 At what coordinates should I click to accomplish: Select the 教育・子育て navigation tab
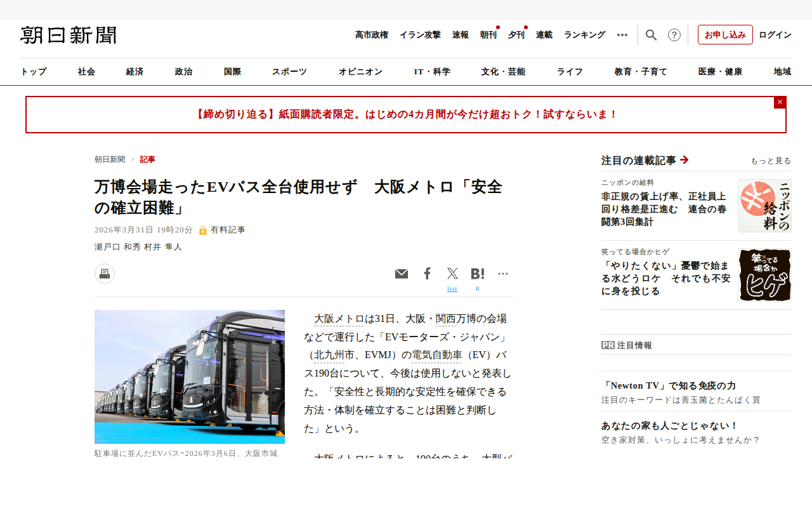(641, 72)
